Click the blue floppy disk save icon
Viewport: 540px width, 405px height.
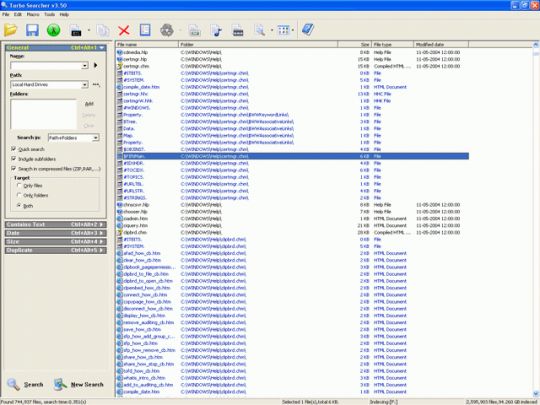(32, 30)
